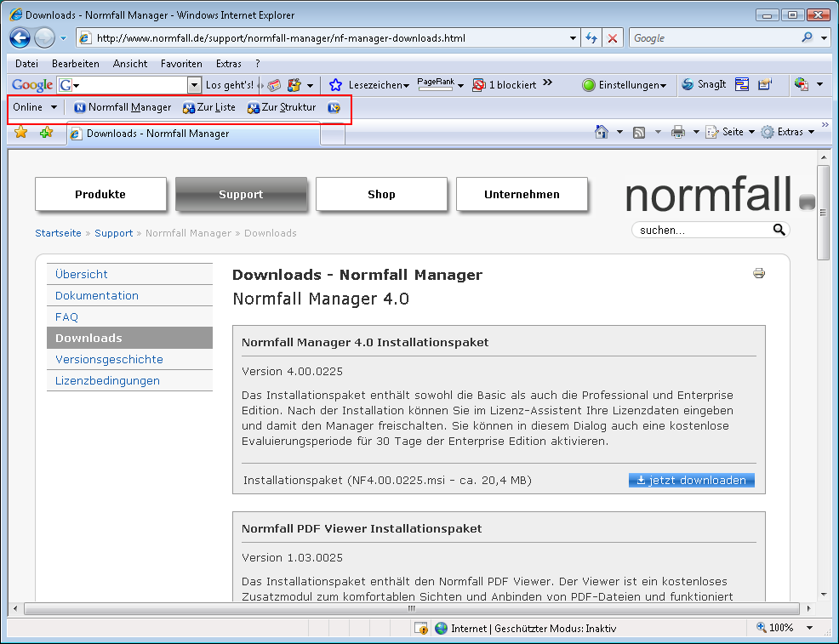Click the search magnifier in the suchen box
This screenshot has height=644, width=839.
(779, 230)
